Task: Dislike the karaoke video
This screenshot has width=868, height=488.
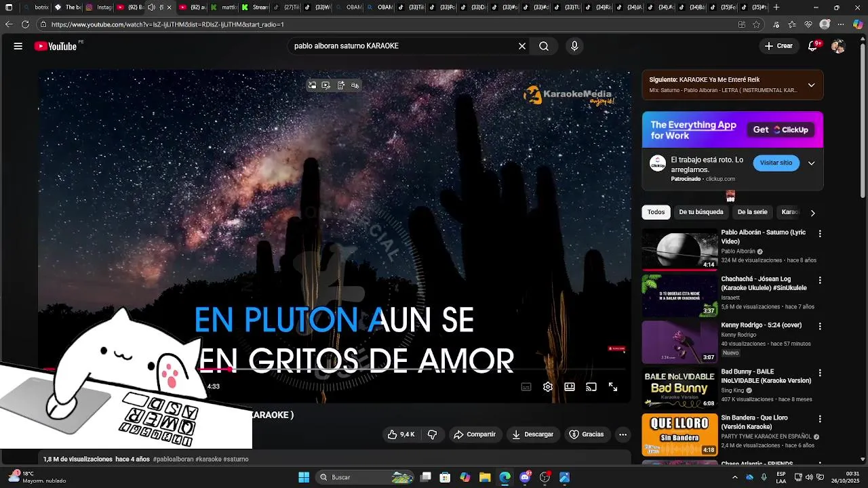Action: pyautogui.click(x=432, y=434)
